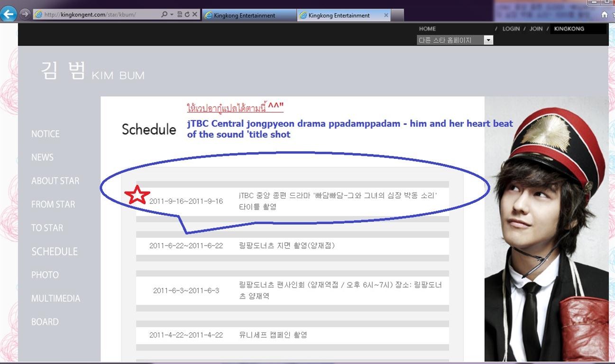Click the browser Back arrow button
The height and width of the screenshot is (364, 615).
coord(9,14)
